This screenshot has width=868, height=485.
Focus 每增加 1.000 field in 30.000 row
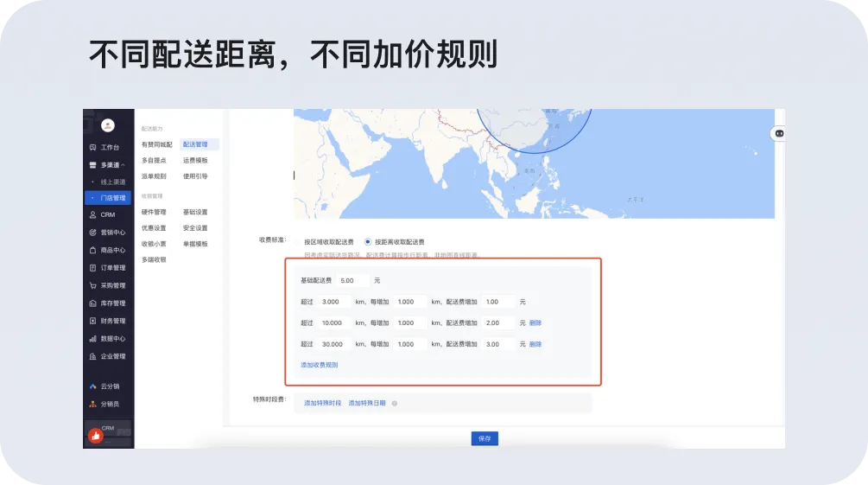pos(410,344)
